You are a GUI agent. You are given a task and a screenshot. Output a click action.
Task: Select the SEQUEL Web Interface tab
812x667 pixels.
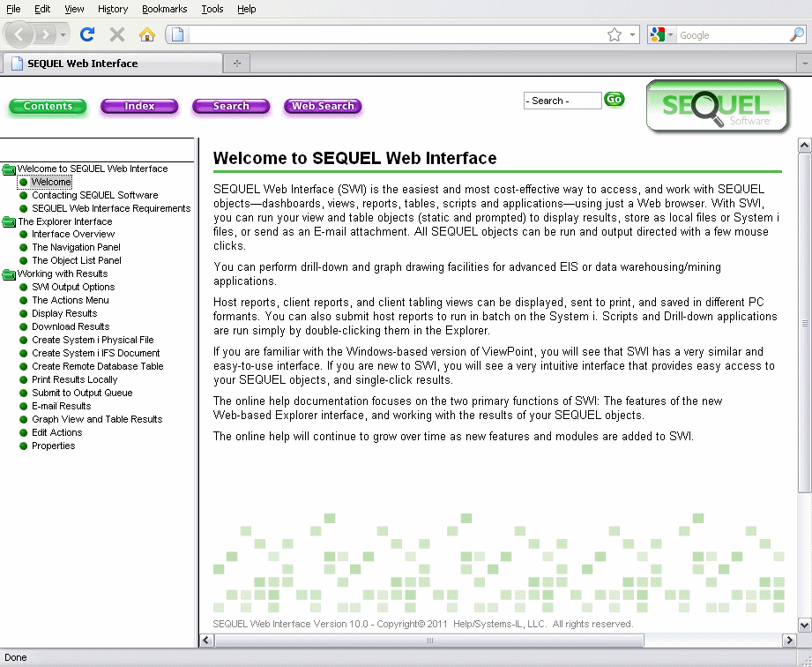112,64
